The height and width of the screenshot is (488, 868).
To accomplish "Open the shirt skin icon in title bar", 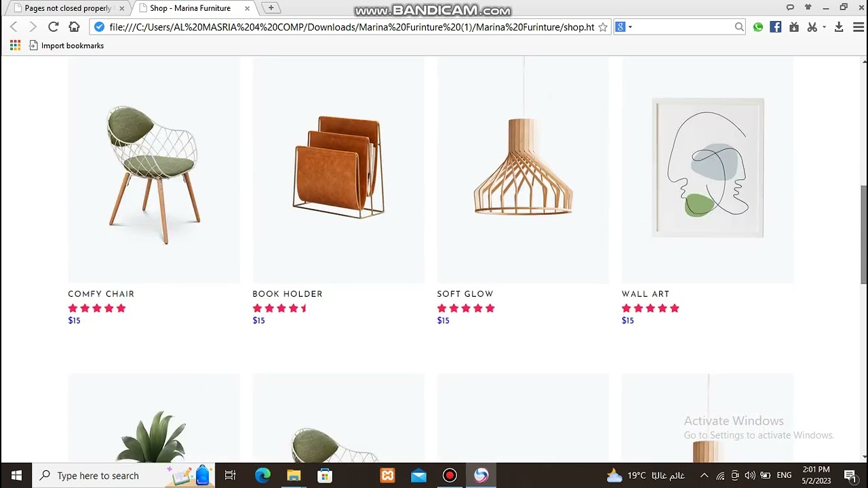I will (808, 7).
